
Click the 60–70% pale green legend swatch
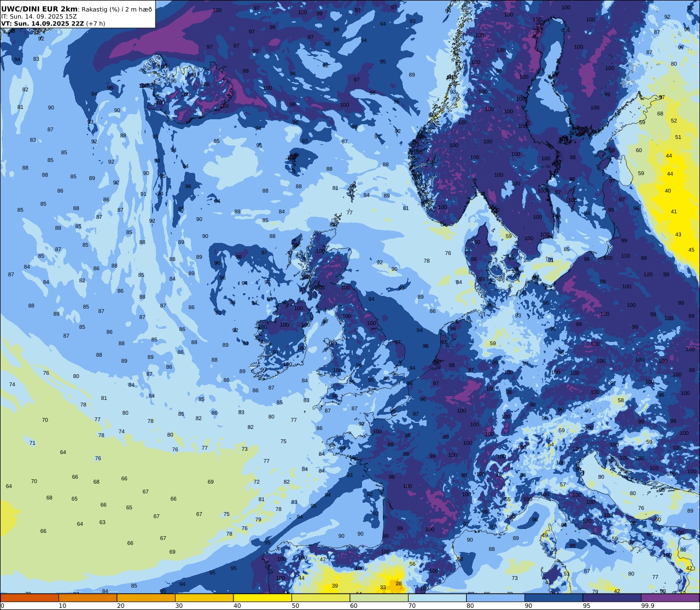click(379, 597)
